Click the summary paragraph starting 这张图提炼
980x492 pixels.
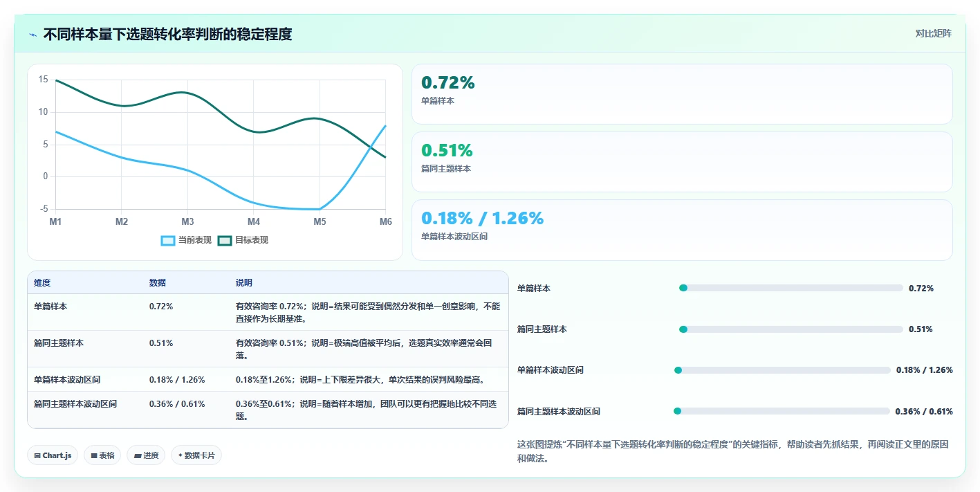732,451
